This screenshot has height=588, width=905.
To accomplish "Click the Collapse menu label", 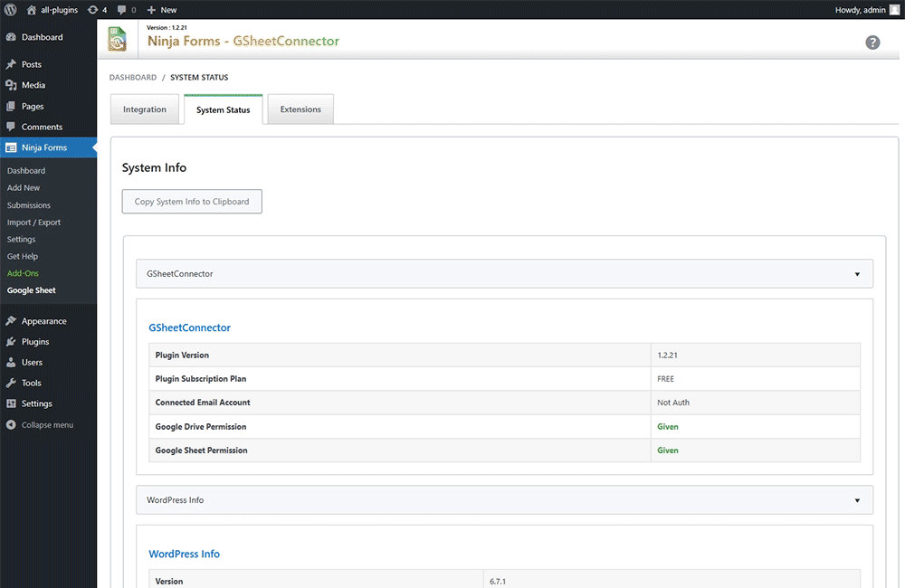I will (47, 424).
